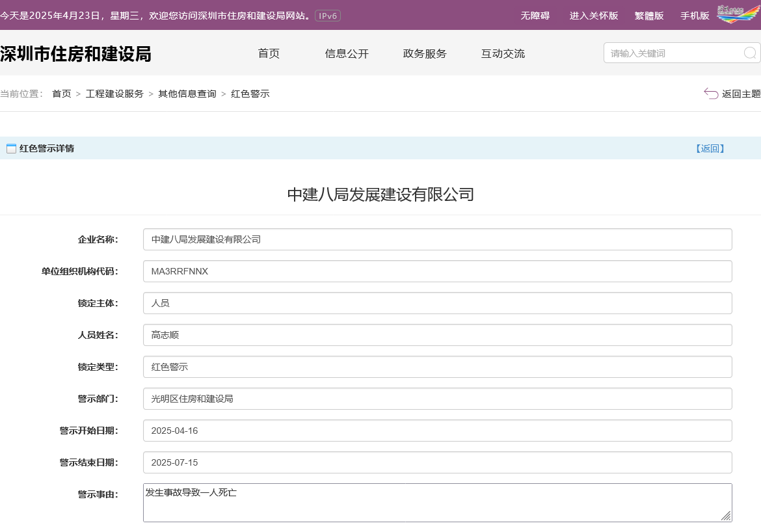761x532 pixels.
Task: Click the IPv6 badge
Action: [327, 16]
